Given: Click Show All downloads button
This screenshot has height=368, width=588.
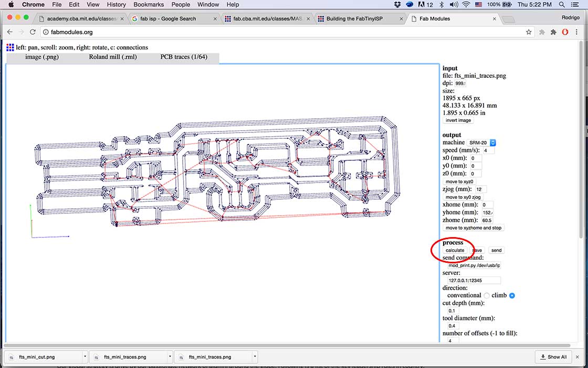Looking at the screenshot, I should 553,357.
